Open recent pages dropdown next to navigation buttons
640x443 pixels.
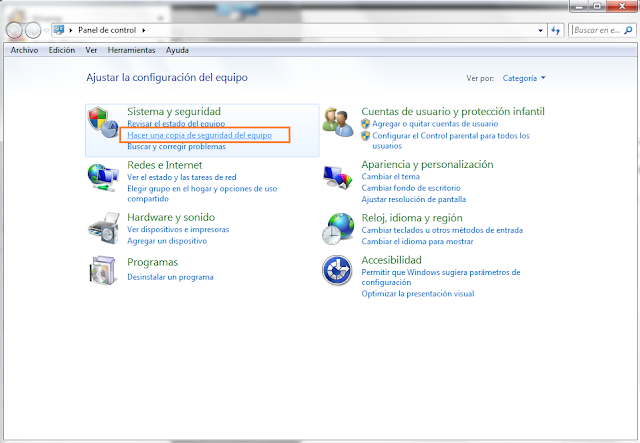click(46, 31)
